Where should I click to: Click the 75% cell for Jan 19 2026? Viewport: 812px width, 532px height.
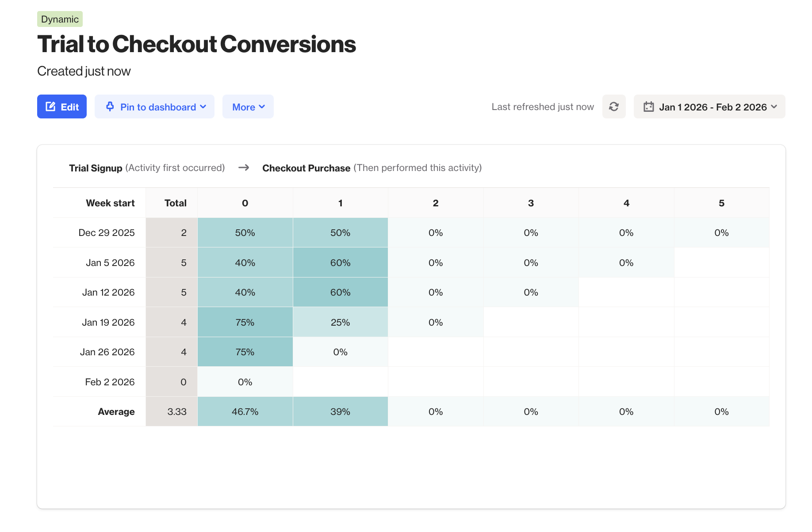coord(245,323)
